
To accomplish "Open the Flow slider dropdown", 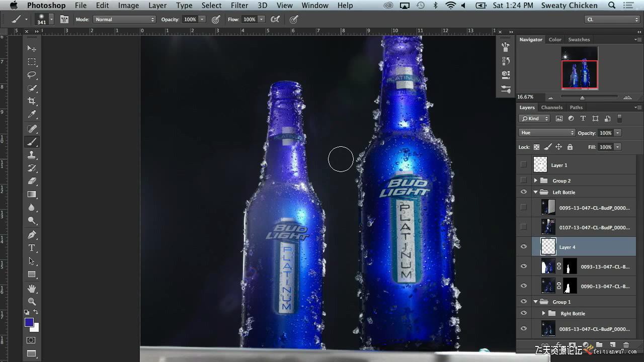I will pyautogui.click(x=262, y=19).
